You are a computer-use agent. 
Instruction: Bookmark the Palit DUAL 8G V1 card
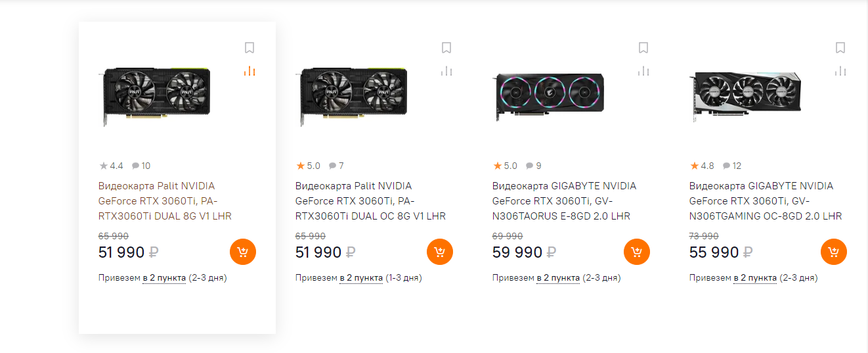point(250,47)
